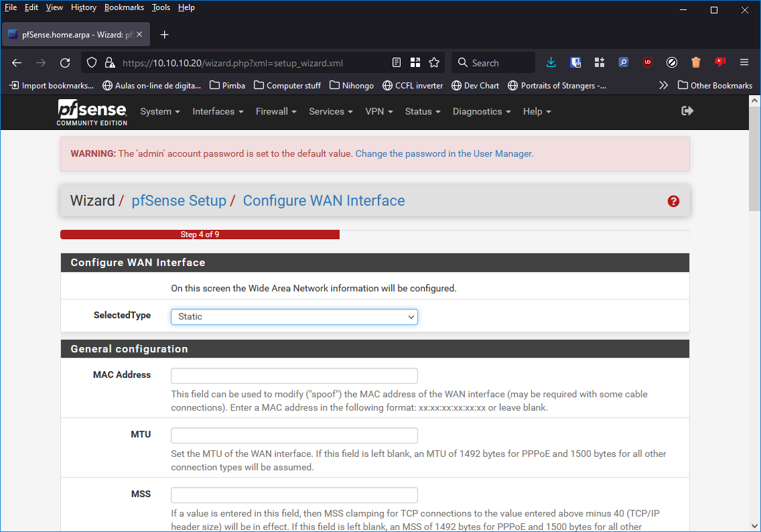This screenshot has height=532, width=761.
Task: Open the Return YouTube Dislike extension
Action: 719,62
